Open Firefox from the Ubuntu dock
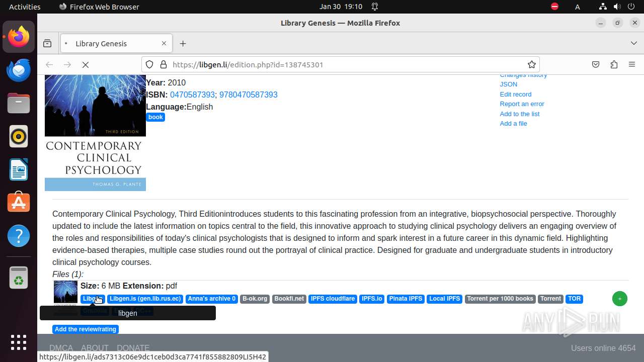Image resolution: width=644 pixels, height=362 pixels. [19, 37]
